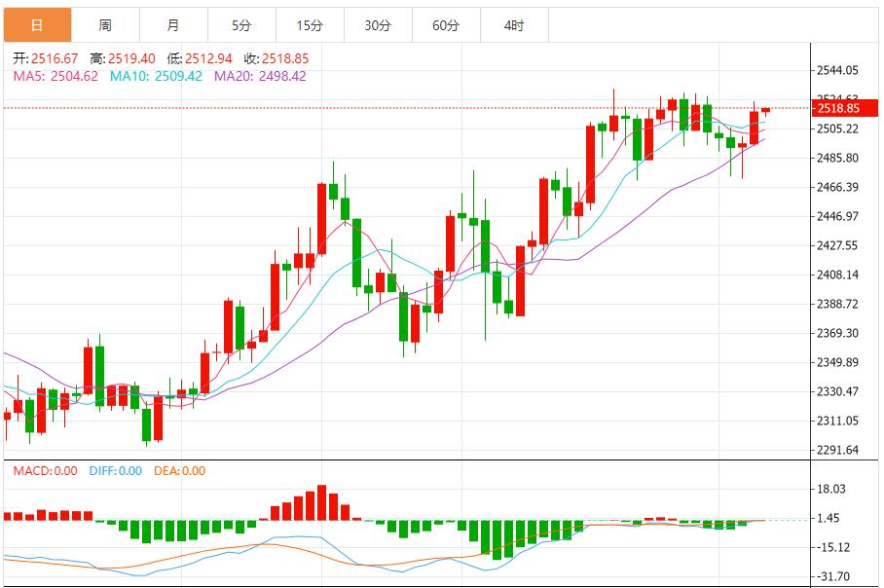Click the 开 opening price readout
Viewport: 884px width, 588px height.
point(46,58)
